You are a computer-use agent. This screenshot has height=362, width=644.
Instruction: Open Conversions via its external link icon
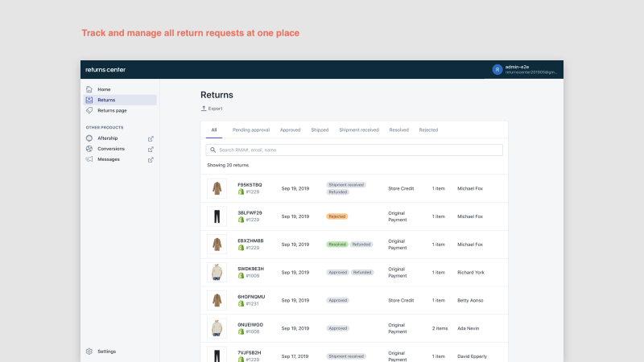coord(151,149)
